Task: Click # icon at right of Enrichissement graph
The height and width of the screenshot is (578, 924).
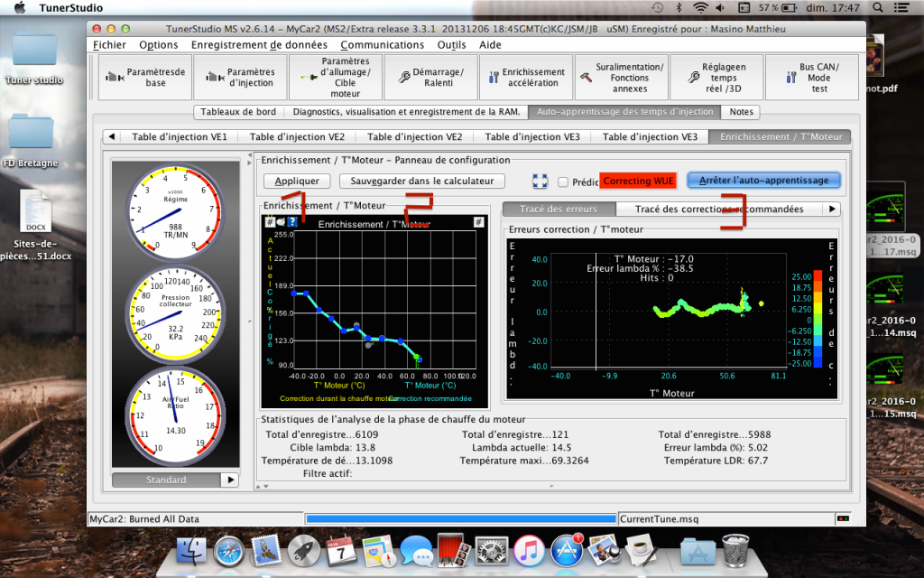Action: tap(478, 222)
